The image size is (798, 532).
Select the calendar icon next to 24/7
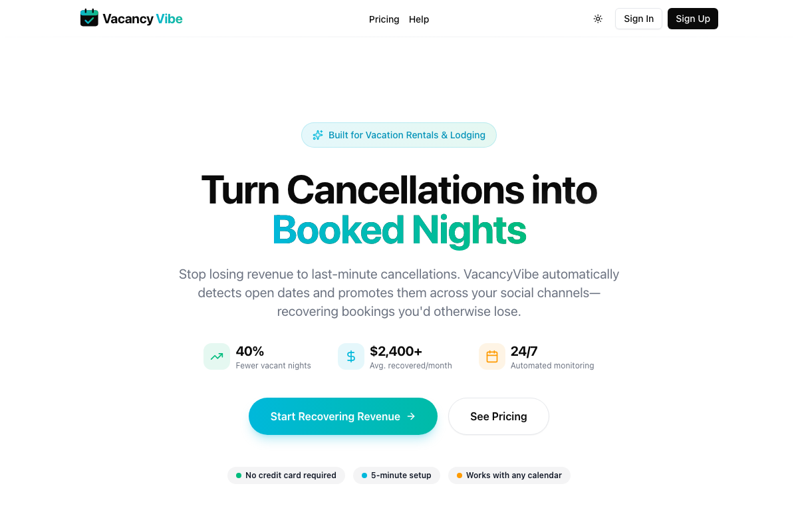(492, 356)
